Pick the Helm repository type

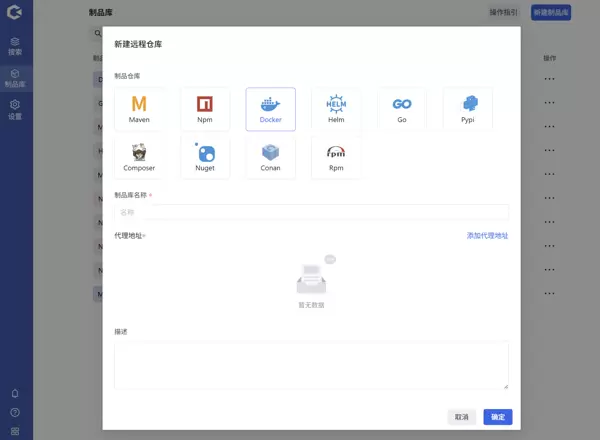(336, 109)
